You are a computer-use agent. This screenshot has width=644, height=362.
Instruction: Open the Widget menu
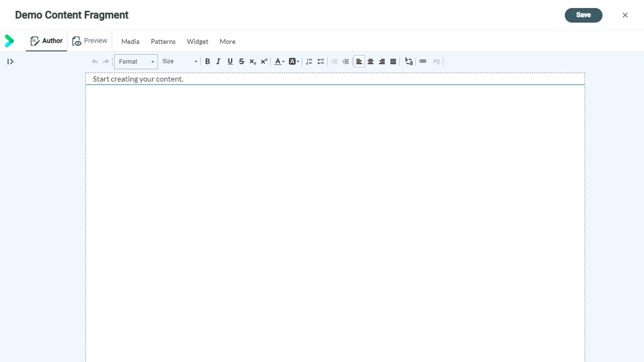click(197, 41)
